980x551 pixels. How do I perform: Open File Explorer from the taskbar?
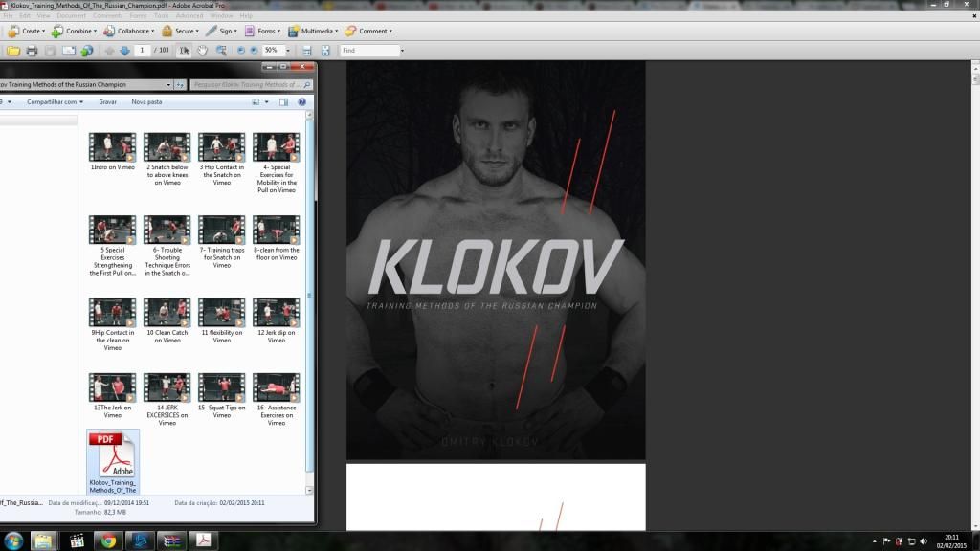(43, 541)
